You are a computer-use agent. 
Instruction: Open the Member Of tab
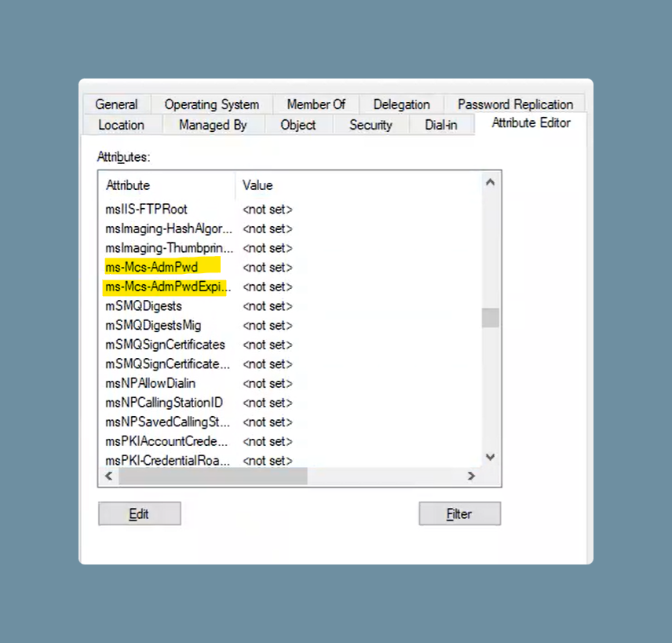pos(316,104)
